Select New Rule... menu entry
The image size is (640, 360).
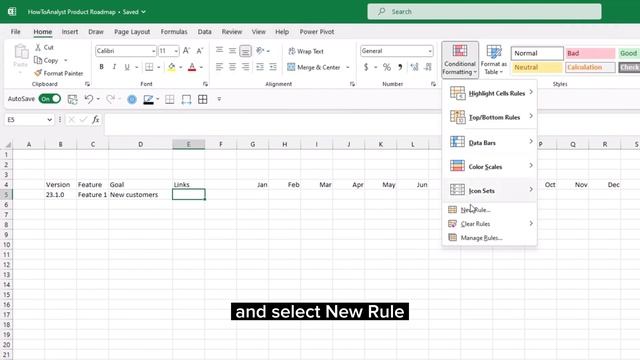pyautogui.click(x=489, y=210)
